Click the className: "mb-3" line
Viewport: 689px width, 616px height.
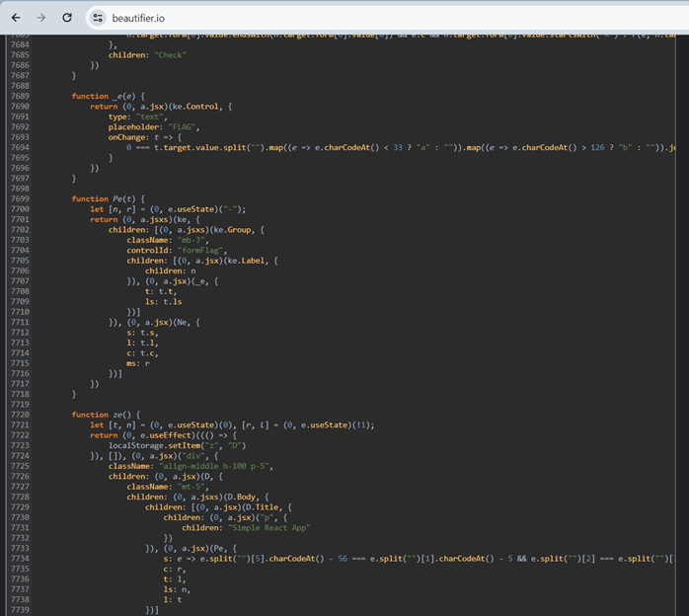[x=168, y=240]
